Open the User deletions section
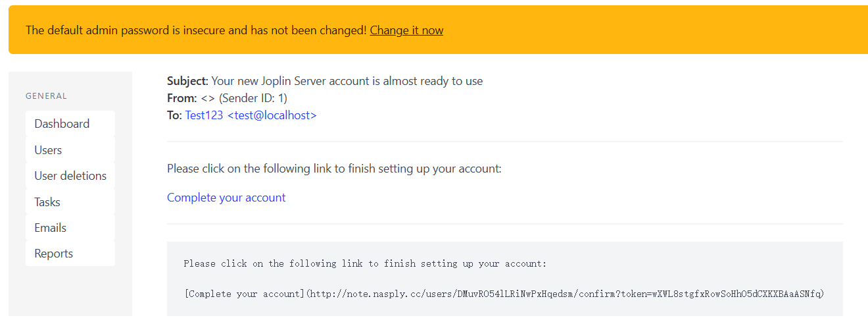Image resolution: width=868 pixels, height=326 pixels. (x=70, y=176)
